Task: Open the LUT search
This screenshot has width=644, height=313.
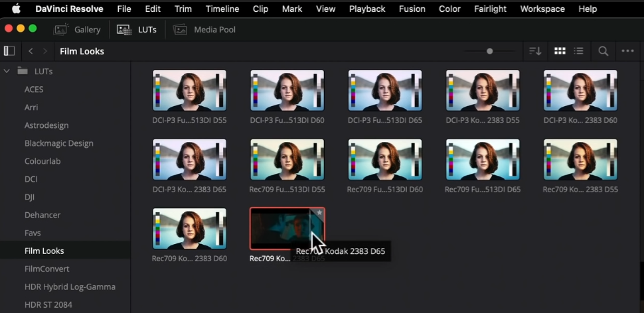Action: tap(603, 51)
